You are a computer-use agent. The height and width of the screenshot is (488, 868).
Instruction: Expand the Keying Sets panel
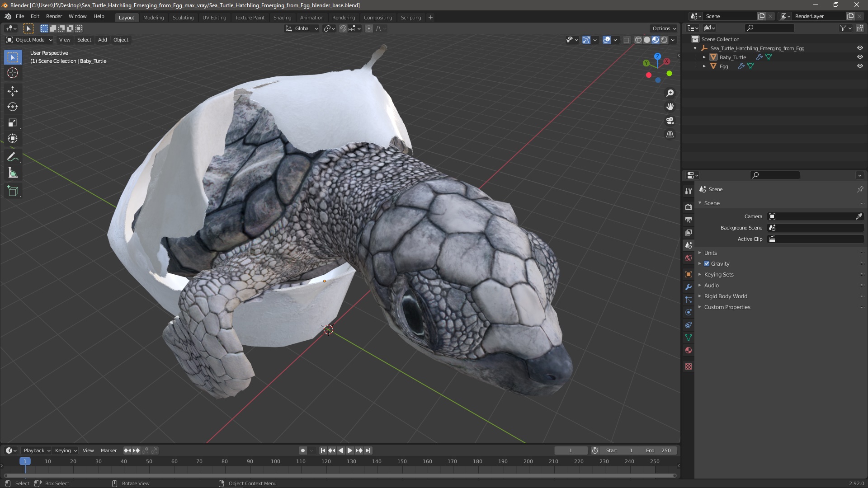coord(718,275)
